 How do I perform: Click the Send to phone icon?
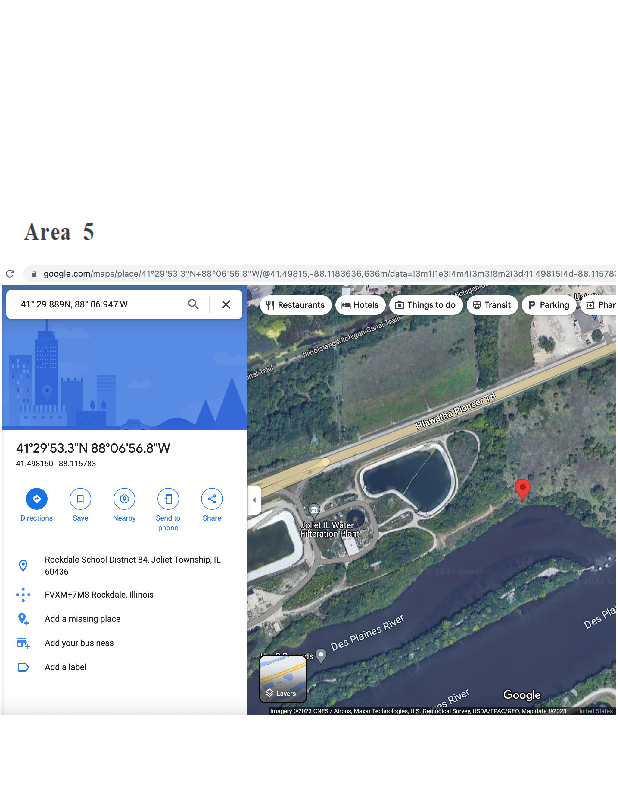[168, 498]
